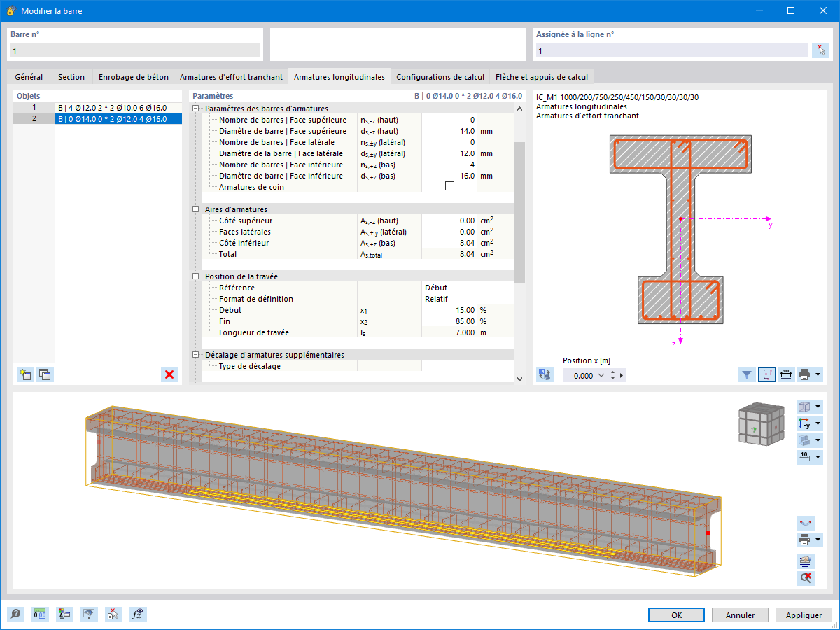Click the printer icon under section view
Screen dimensions: 840x630
click(x=804, y=374)
